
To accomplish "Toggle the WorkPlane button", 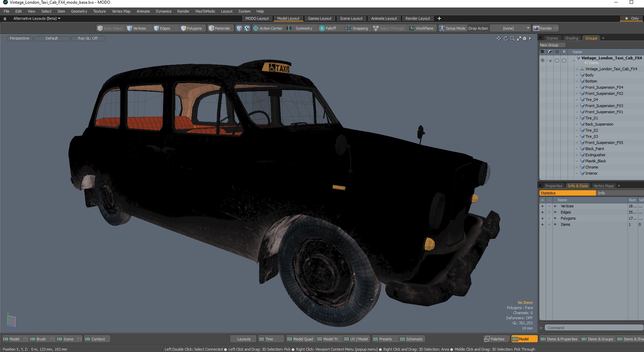I will tap(421, 28).
